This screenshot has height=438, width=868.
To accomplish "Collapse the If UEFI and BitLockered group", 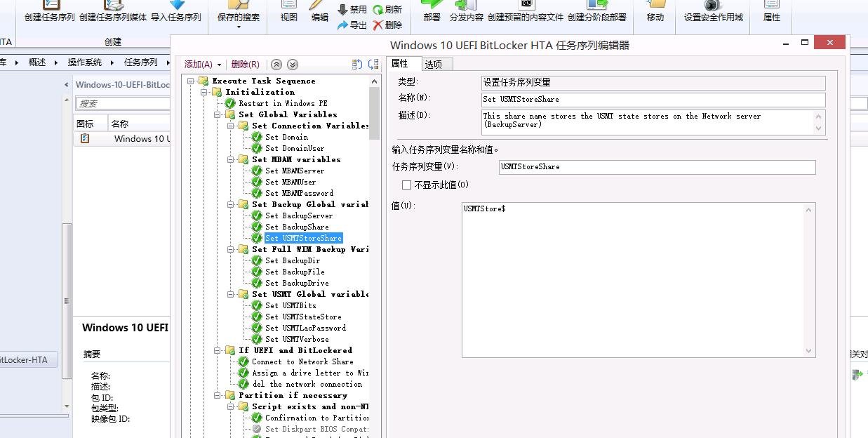I will click(x=218, y=350).
